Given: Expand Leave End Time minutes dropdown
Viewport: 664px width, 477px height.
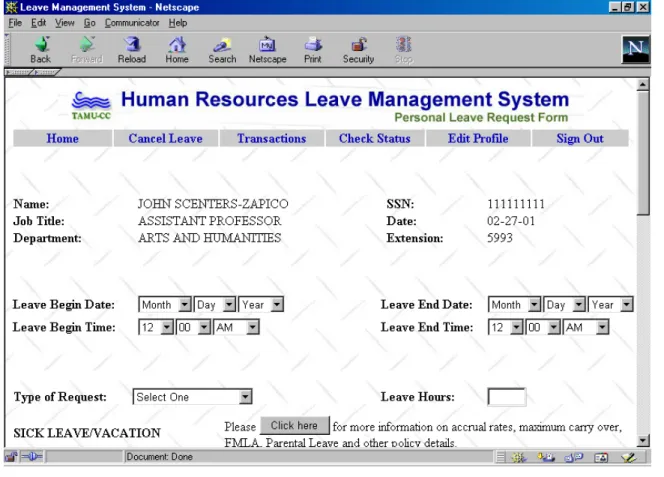Looking at the screenshot, I should (x=543, y=327).
